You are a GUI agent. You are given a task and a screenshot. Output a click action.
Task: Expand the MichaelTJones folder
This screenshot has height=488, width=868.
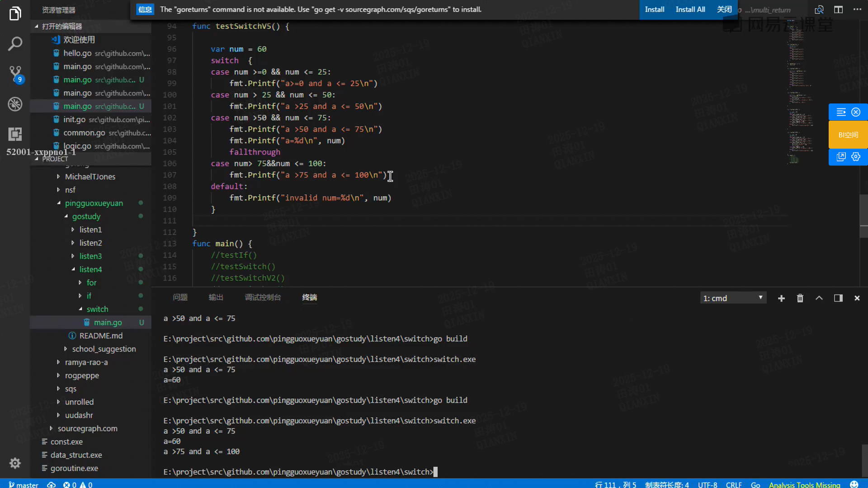(90, 177)
